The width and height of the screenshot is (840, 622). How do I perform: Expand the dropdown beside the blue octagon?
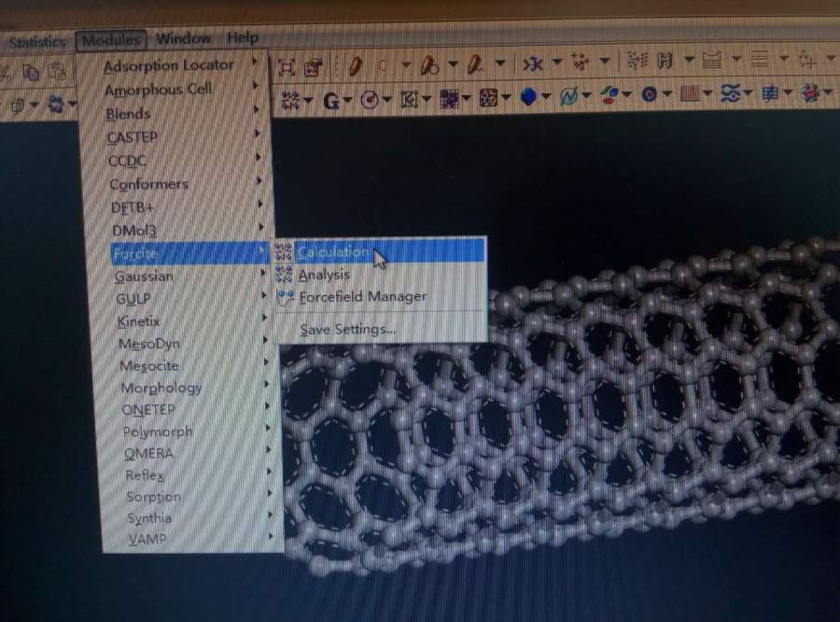[546, 97]
